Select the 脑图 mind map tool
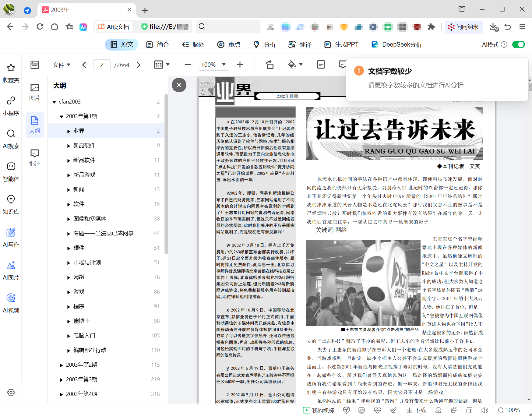The width and height of the screenshot is (532, 416). [193, 44]
